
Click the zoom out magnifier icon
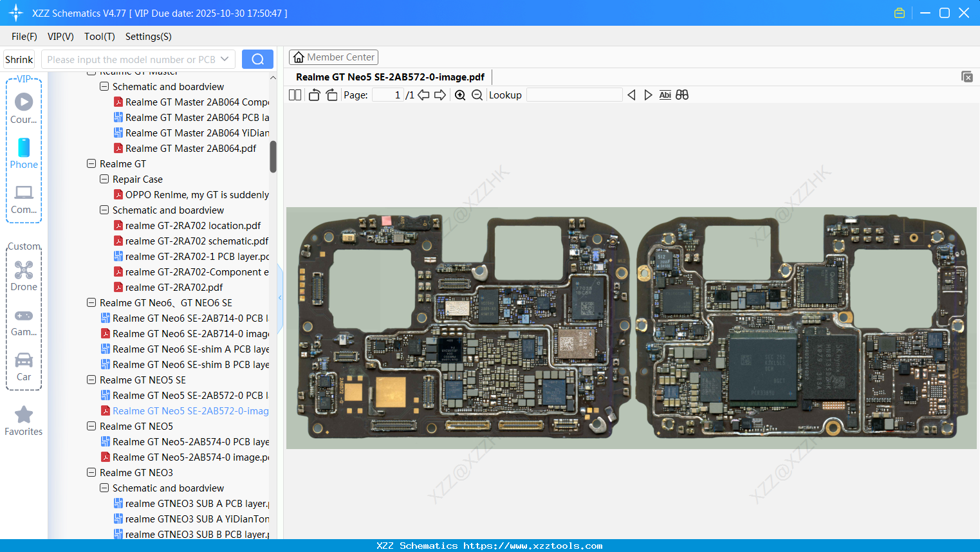pyautogui.click(x=477, y=95)
